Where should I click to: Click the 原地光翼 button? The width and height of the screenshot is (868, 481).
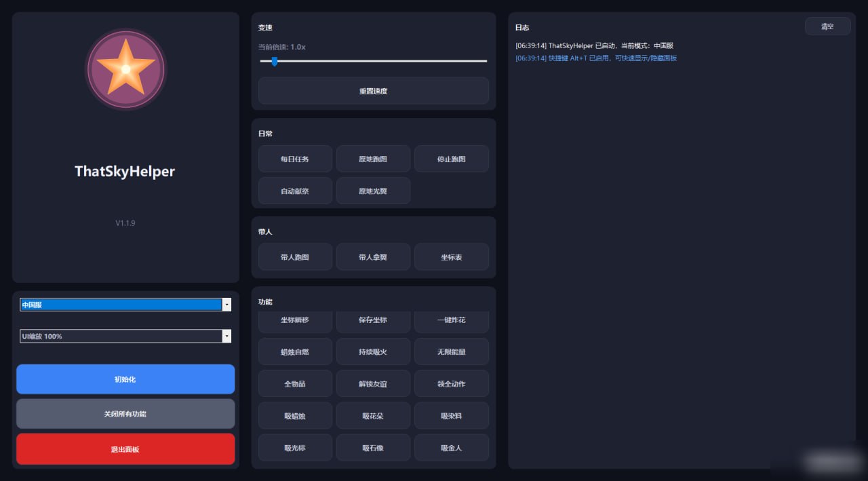click(x=373, y=191)
